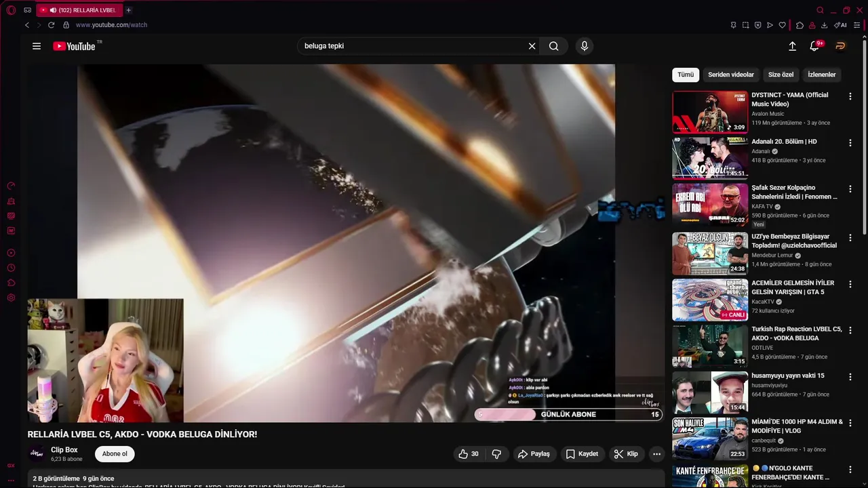Open sidebar player icon

click(11, 253)
